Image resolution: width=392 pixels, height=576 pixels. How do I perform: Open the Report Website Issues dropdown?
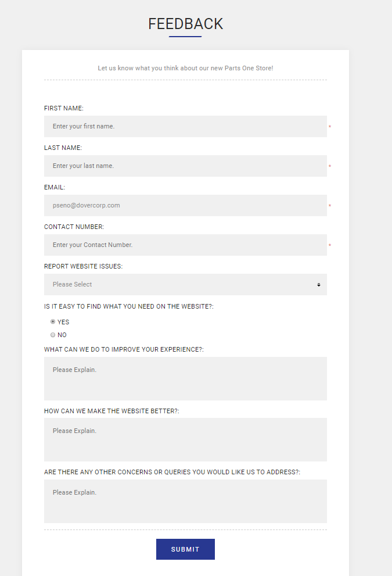click(x=185, y=284)
